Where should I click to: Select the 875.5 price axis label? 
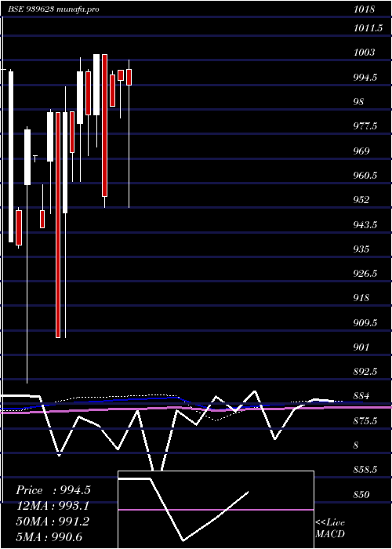tap(365, 420)
